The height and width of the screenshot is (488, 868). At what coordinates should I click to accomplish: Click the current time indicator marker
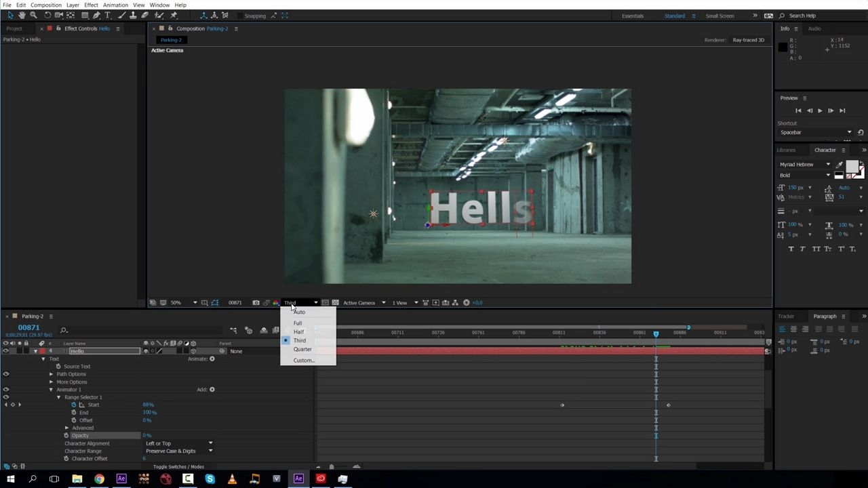pyautogui.click(x=656, y=333)
